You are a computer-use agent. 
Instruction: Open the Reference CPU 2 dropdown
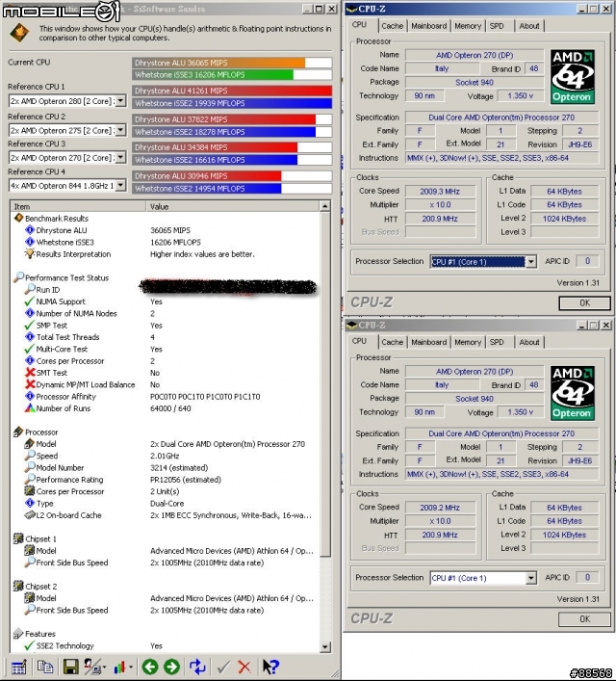(120, 130)
